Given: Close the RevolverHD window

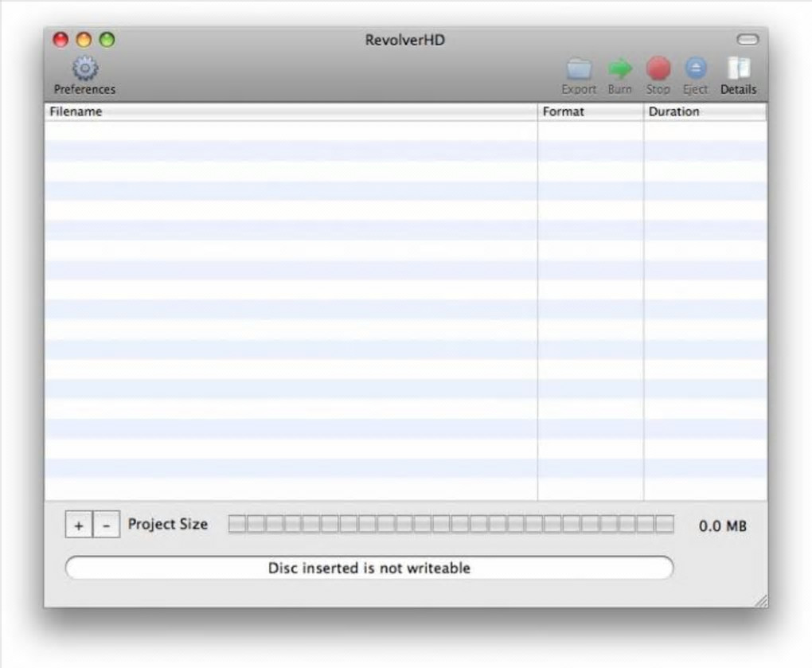Looking at the screenshot, I should tap(61, 40).
